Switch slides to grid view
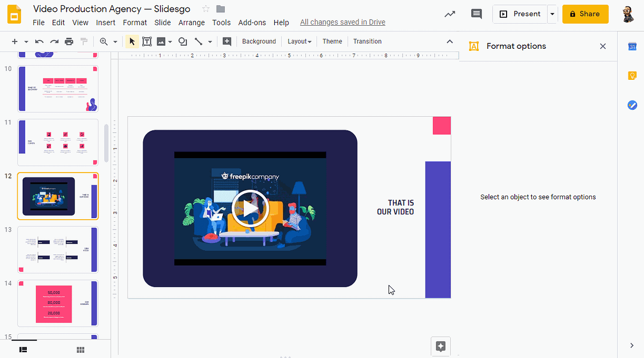This screenshot has width=644, height=358. click(x=80, y=349)
